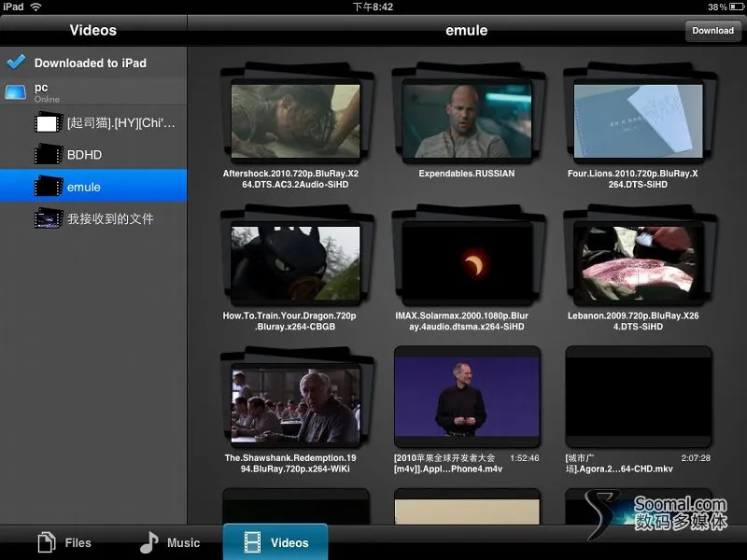The width and height of the screenshot is (747, 560).
Task: Click the Wi-Fi status icon
Action: coord(35,7)
